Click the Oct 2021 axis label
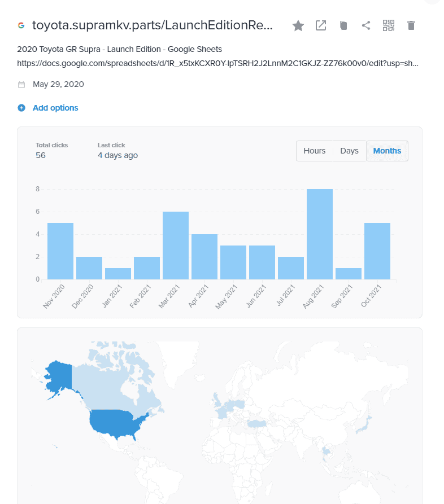444x504 pixels. (x=371, y=296)
